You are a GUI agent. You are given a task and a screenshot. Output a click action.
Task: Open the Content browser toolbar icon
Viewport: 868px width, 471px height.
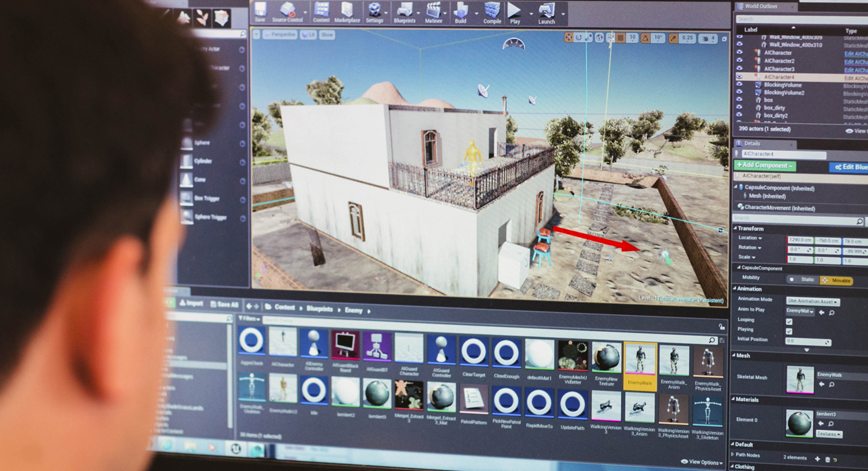(321, 13)
